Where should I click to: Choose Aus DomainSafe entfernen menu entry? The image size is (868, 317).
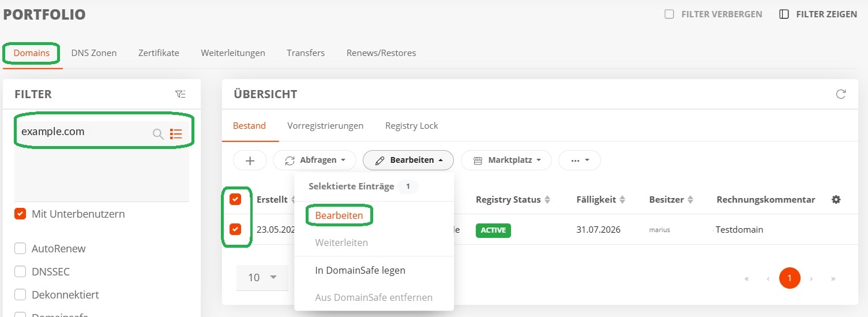click(x=374, y=298)
